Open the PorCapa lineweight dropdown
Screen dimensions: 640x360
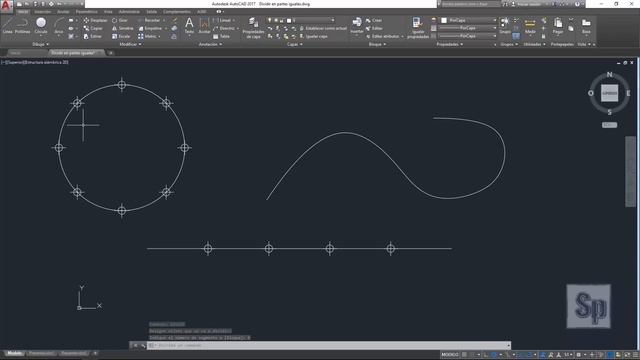coord(468,28)
